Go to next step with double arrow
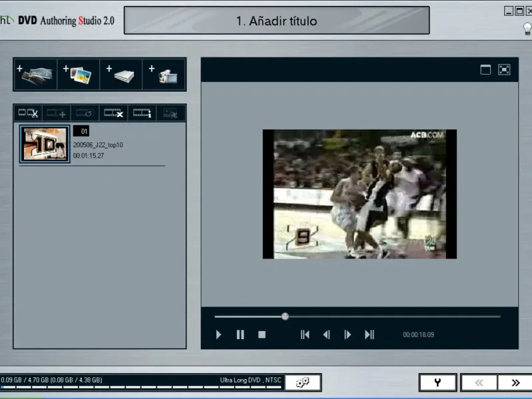The height and width of the screenshot is (399, 532). [515, 382]
